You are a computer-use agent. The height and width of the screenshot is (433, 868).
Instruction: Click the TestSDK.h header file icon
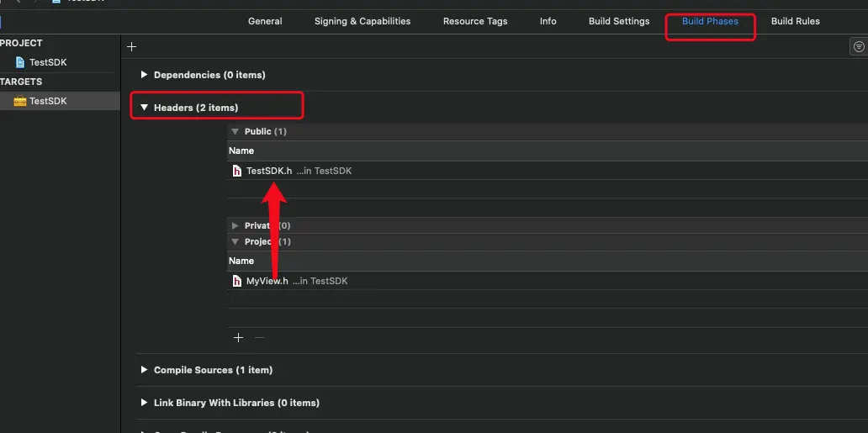[237, 171]
